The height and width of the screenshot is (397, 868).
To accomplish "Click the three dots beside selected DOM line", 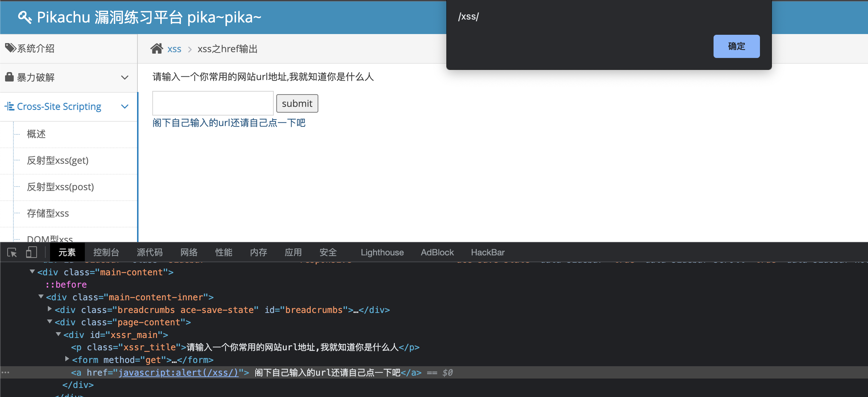I will (5, 372).
